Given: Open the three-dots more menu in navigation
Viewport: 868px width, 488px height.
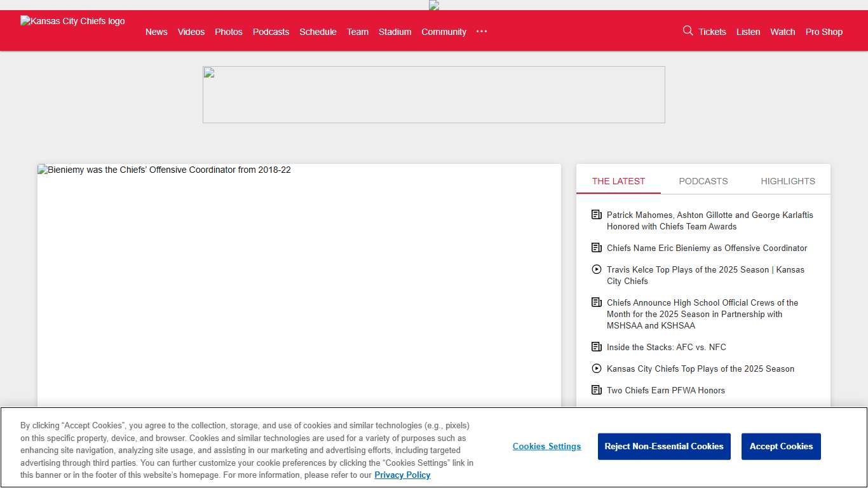Looking at the screenshot, I should click(x=482, y=31).
